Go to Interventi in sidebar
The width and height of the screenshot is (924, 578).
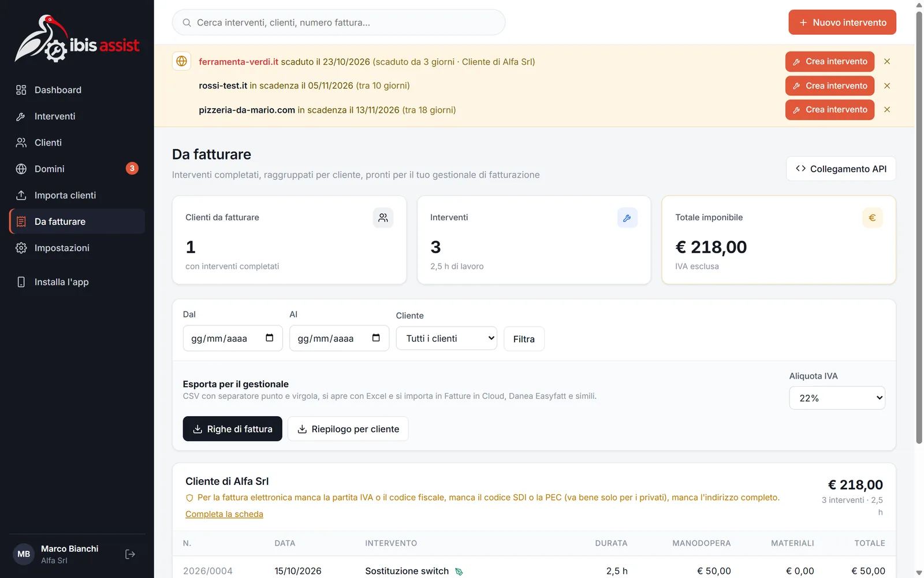[x=77, y=116]
